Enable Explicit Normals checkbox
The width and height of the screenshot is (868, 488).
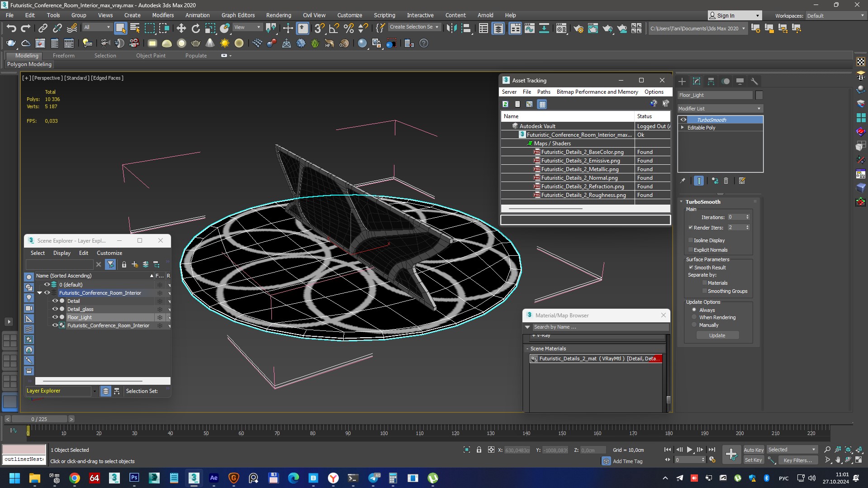[691, 250]
